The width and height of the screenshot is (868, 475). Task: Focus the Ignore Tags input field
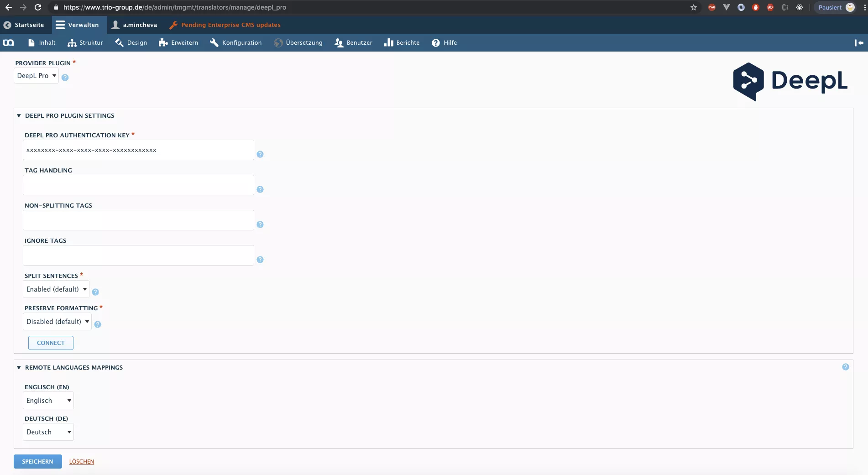coord(138,255)
